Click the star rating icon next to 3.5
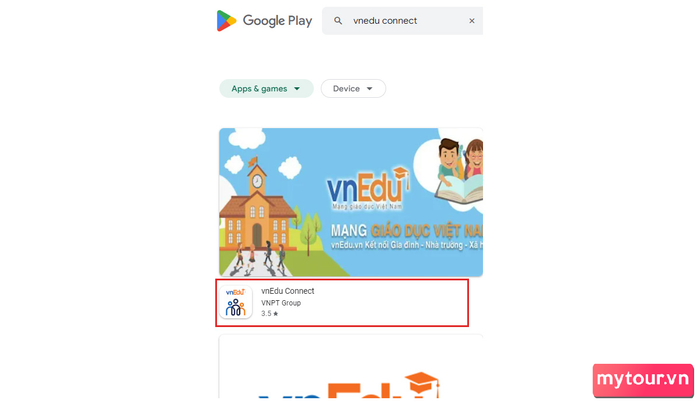700x405 pixels. (276, 314)
